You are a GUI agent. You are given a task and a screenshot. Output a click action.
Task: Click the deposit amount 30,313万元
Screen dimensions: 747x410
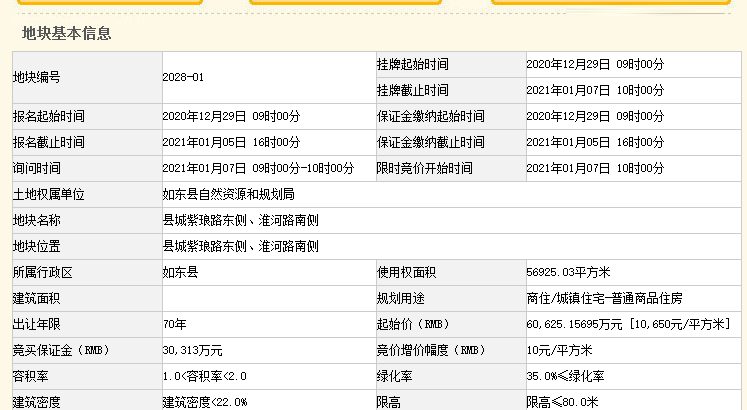(x=192, y=350)
